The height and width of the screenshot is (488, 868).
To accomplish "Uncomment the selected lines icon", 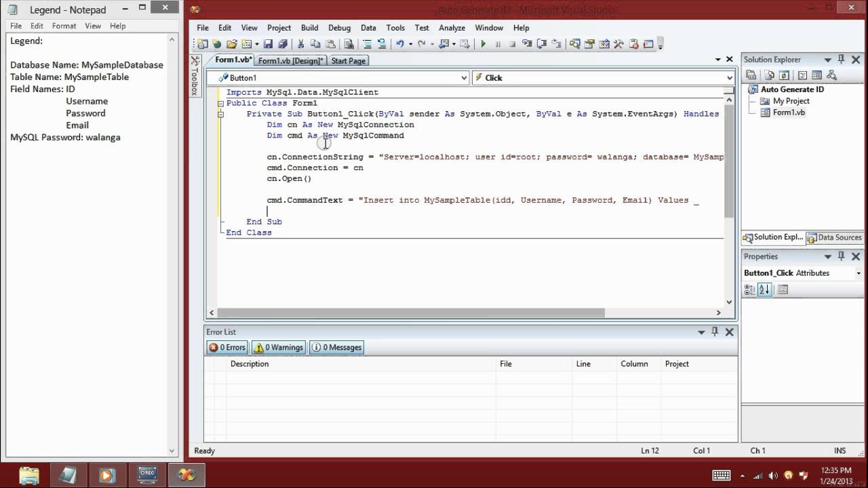I will (x=382, y=44).
